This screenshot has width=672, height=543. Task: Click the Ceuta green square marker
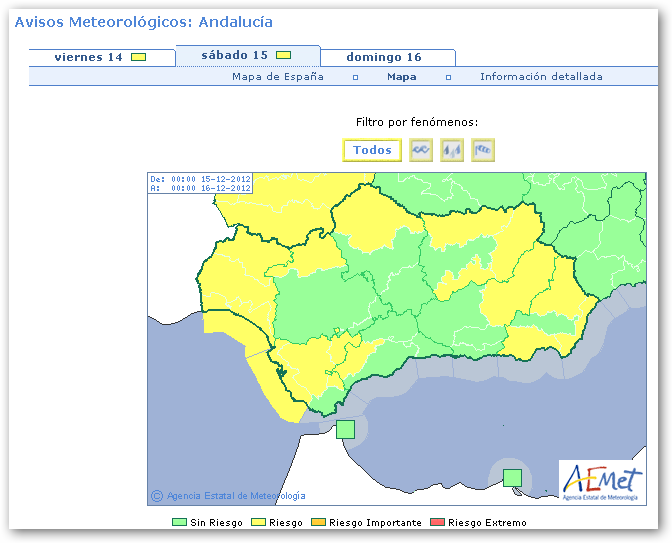pyautogui.click(x=345, y=429)
